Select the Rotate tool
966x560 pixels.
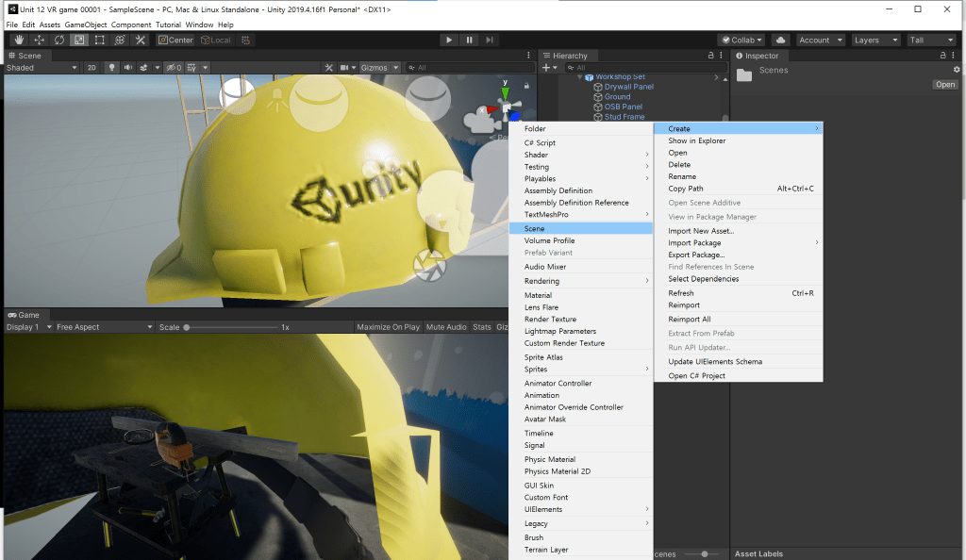58,40
